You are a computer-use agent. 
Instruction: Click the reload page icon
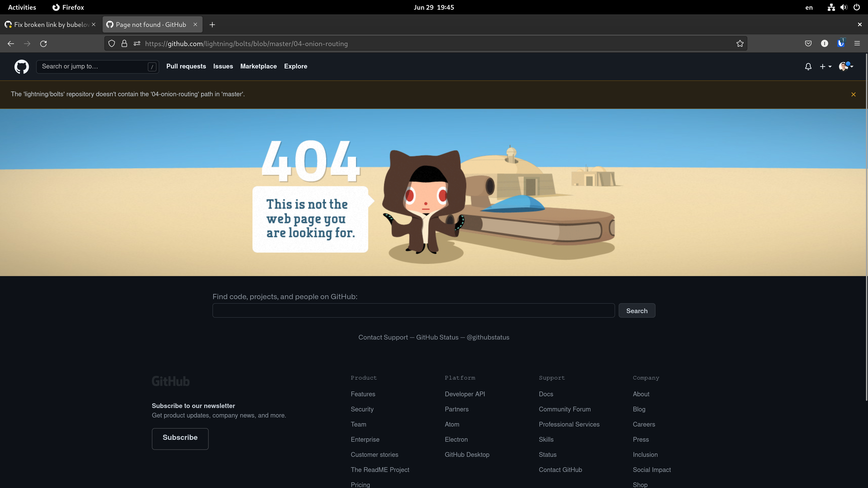(x=43, y=43)
